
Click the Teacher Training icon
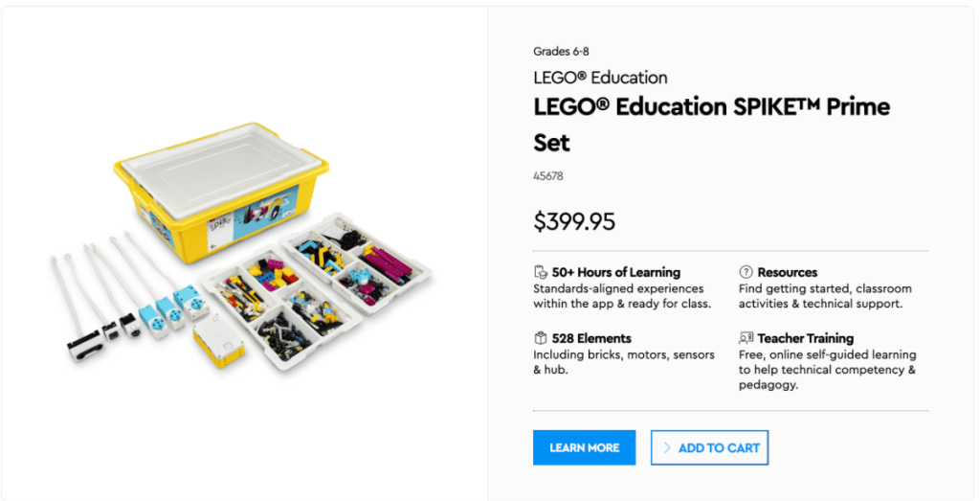coord(746,338)
